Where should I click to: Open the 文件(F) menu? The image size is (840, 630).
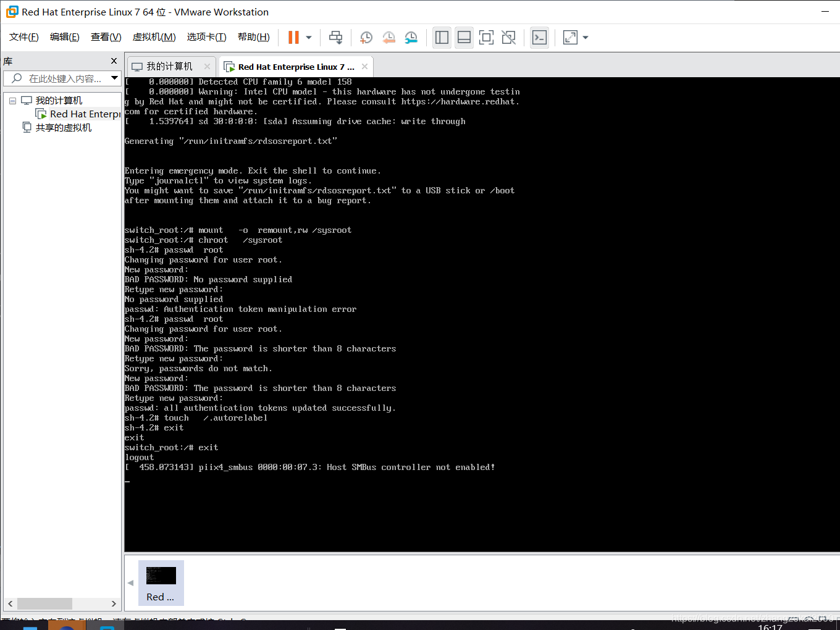click(24, 37)
